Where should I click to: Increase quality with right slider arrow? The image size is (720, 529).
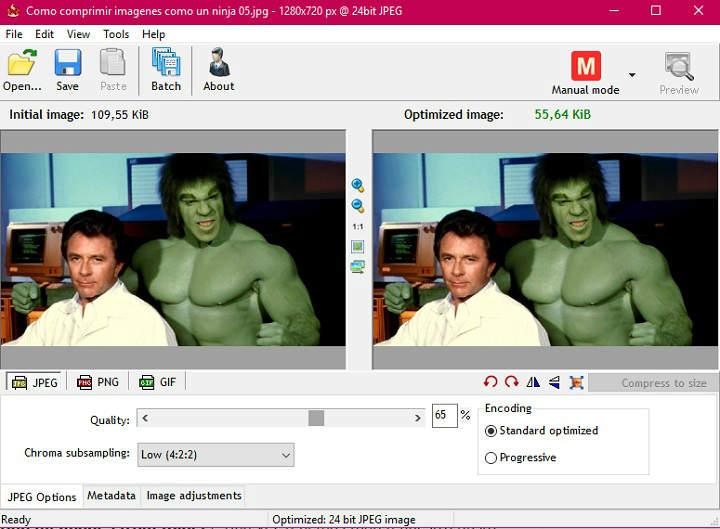(417, 418)
